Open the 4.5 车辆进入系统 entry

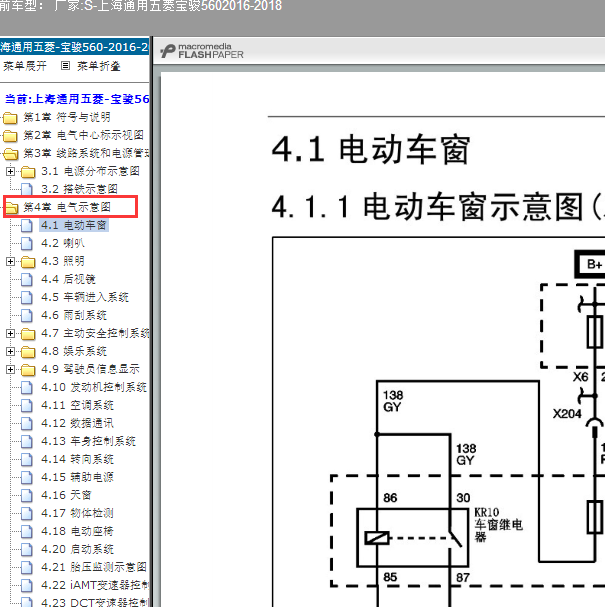(85, 297)
